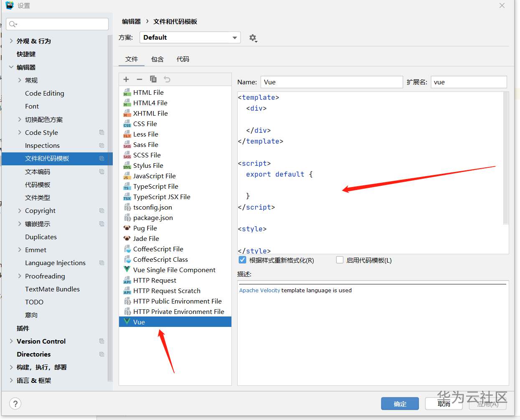520x420 pixels.
Task: Close the 设置 dialog window
Action: click(x=502, y=5)
